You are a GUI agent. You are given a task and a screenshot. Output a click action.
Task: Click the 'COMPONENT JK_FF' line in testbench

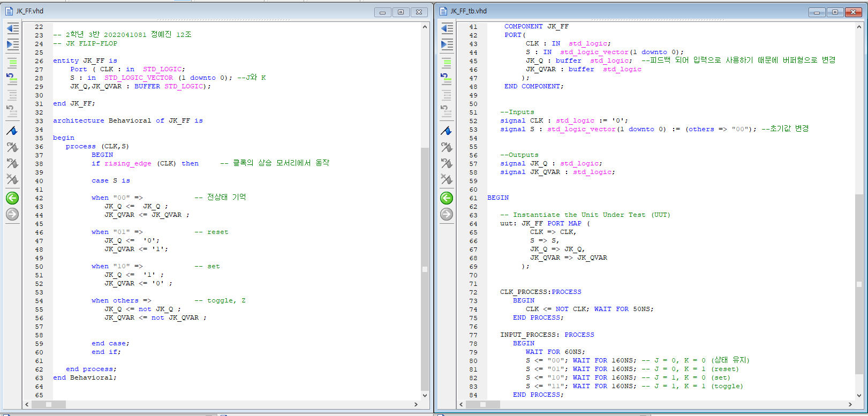tap(537, 27)
